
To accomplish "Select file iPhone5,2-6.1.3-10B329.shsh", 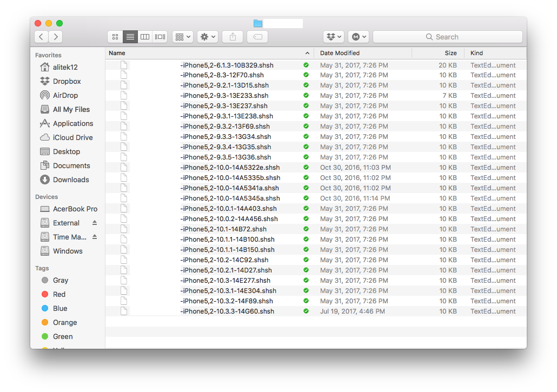I will pyautogui.click(x=316, y=65).
